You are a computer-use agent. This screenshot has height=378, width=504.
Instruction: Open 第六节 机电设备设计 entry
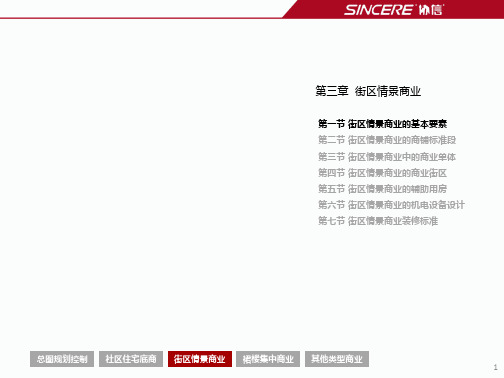pyautogui.click(x=391, y=205)
